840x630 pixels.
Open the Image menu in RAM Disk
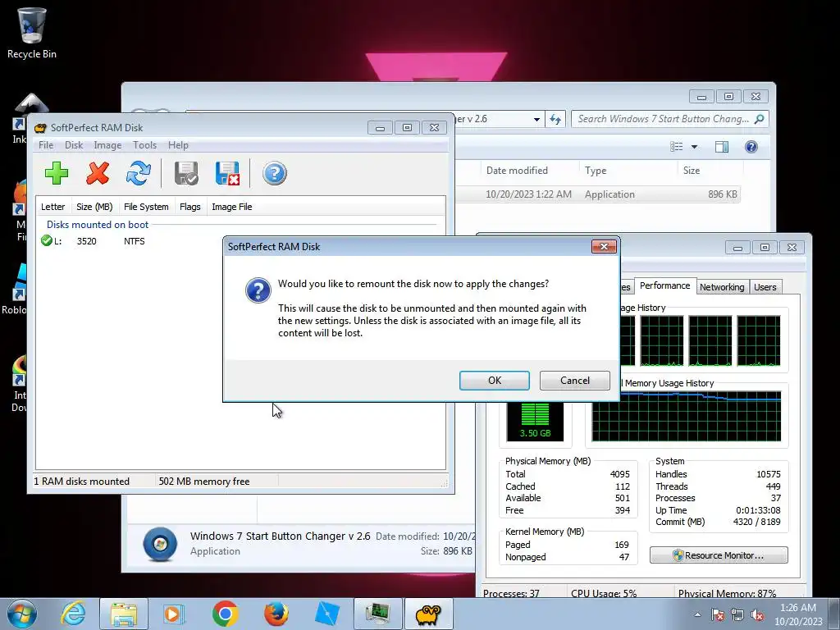(x=107, y=145)
